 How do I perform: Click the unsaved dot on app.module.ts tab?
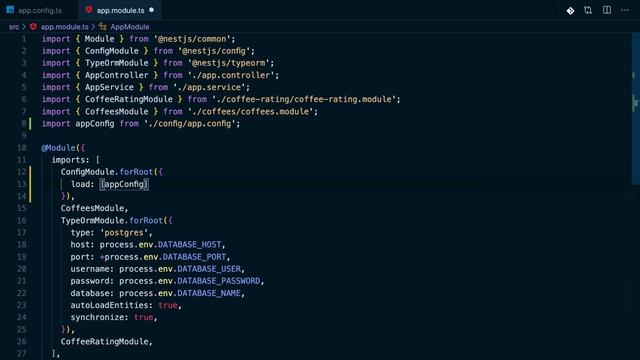click(151, 10)
